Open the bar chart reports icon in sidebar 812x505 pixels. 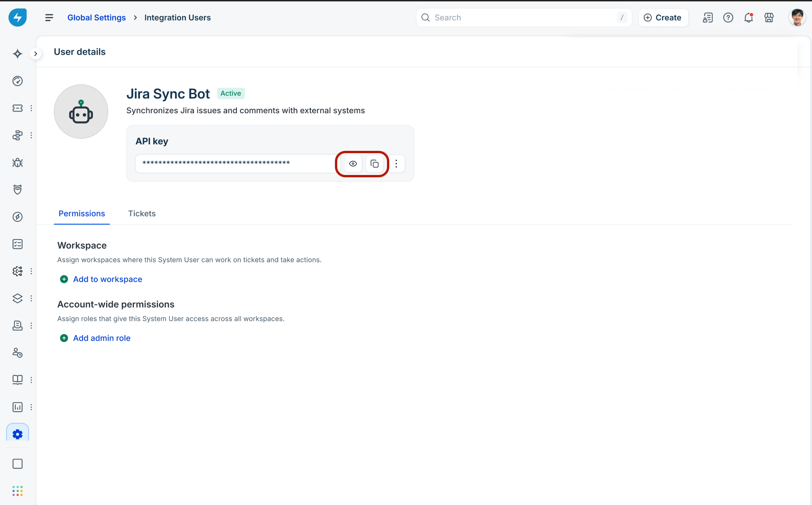18,407
